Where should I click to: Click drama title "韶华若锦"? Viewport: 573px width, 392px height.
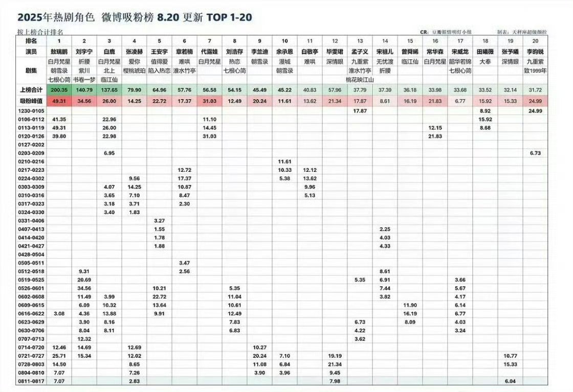click(x=460, y=62)
